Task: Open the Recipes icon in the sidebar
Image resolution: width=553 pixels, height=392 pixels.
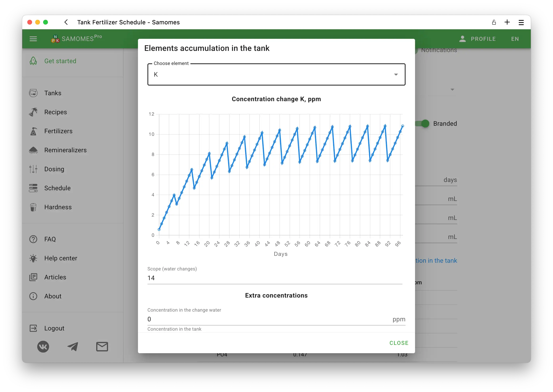Action: (33, 112)
